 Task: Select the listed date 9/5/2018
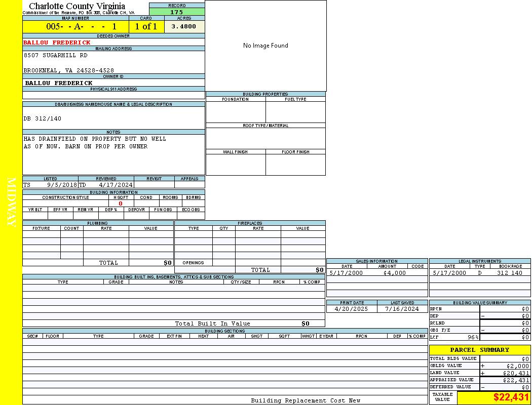point(62,185)
